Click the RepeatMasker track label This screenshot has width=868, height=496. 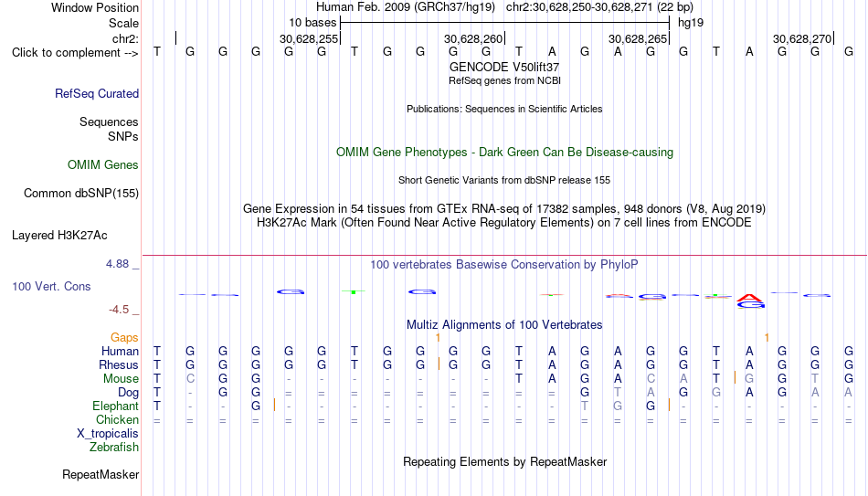101,474
